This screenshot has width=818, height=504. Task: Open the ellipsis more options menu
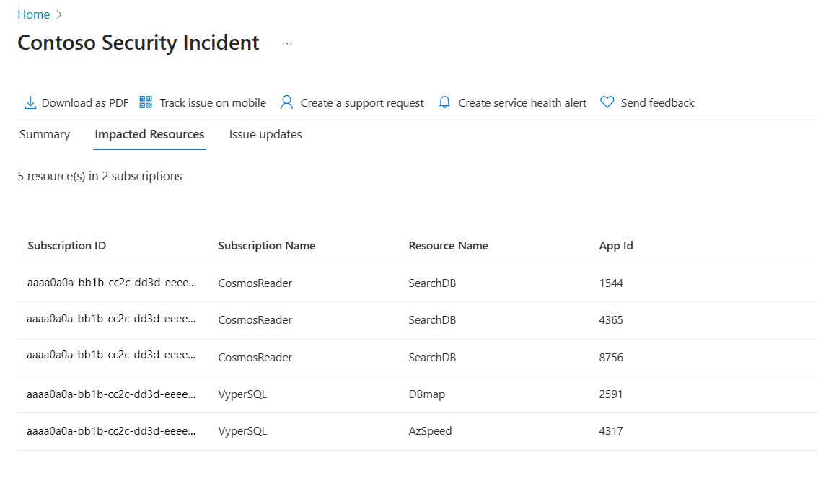coord(287,44)
